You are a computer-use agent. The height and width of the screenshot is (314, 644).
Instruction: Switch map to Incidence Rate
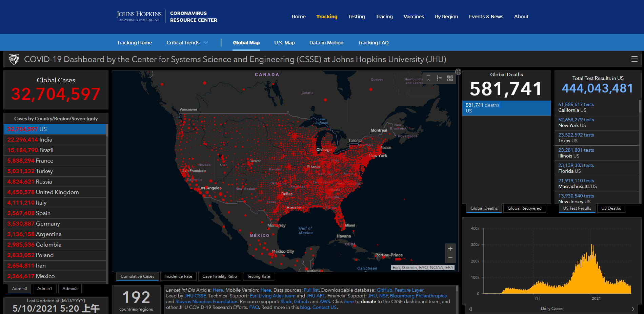click(178, 276)
